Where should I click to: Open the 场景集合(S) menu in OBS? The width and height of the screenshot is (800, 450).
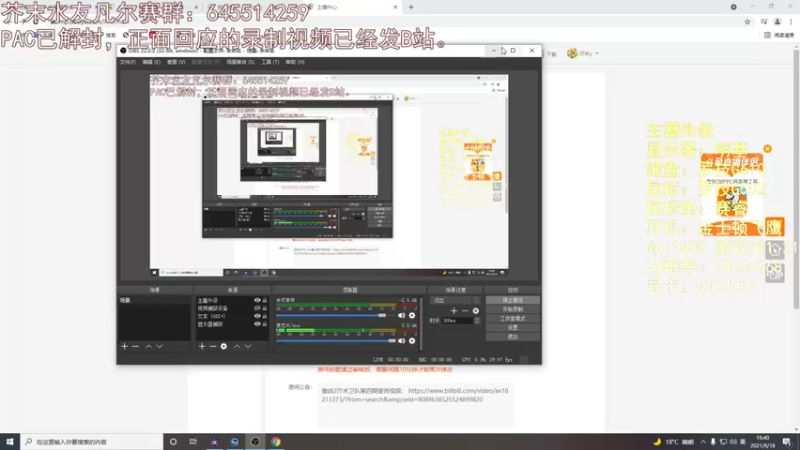pyautogui.click(x=240, y=62)
